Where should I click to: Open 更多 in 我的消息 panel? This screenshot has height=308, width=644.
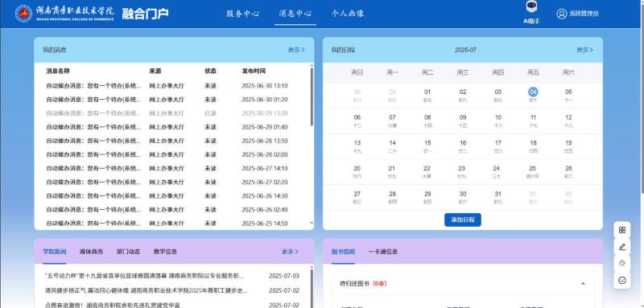(x=296, y=50)
